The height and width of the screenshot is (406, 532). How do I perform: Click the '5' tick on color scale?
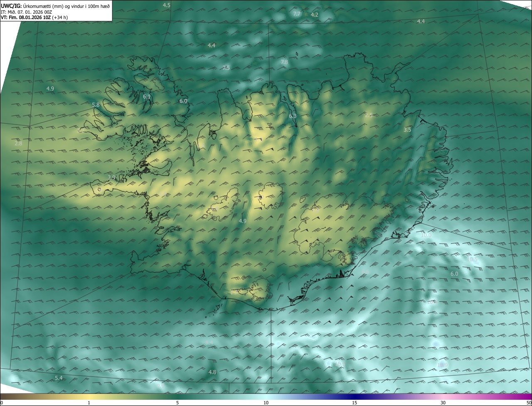(x=177, y=403)
